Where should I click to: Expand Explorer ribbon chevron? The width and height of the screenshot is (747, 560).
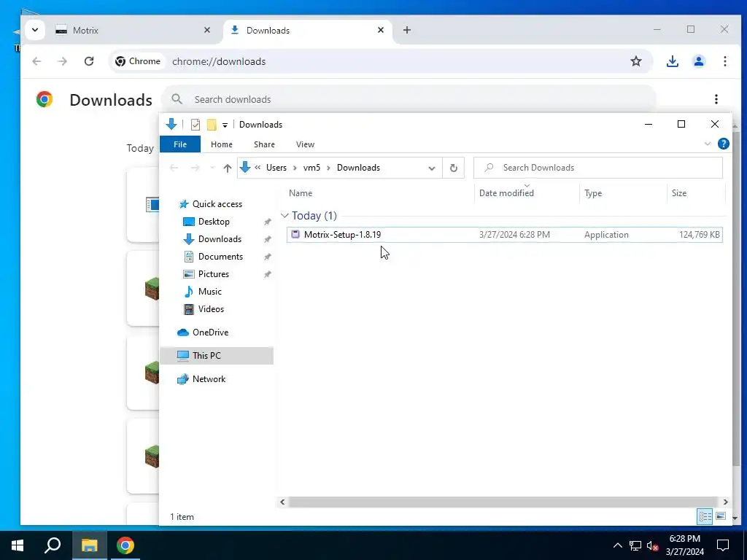pyautogui.click(x=708, y=144)
